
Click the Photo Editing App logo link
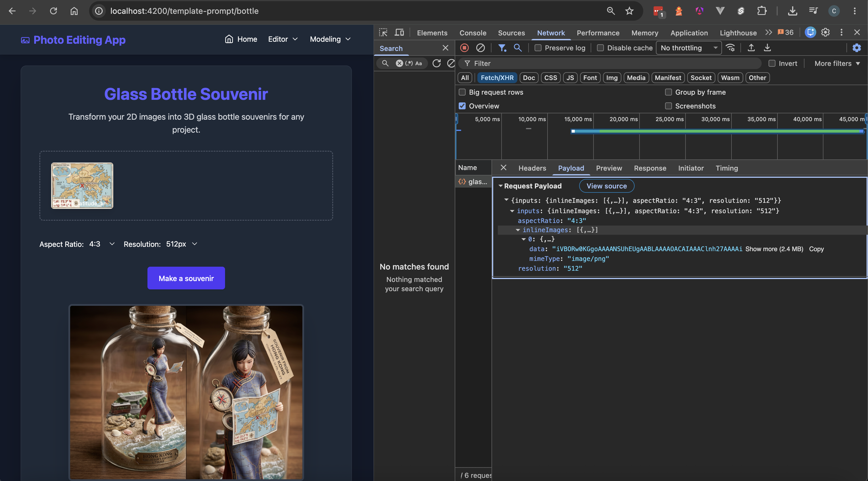click(x=73, y=40)
